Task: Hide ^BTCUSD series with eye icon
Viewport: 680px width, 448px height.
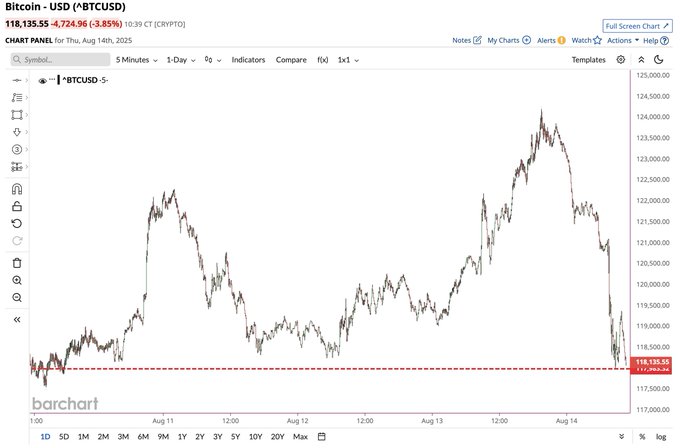Action: coord(42,81)
